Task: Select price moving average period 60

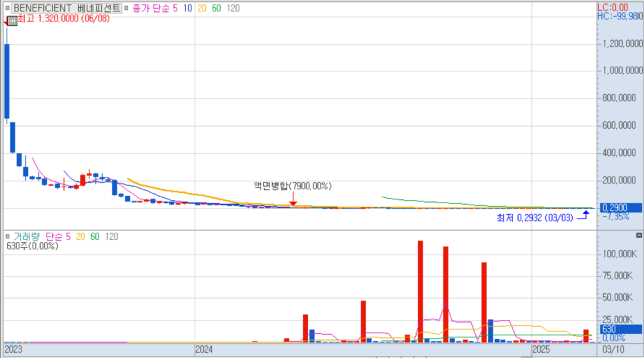Action: coord(216,8)
